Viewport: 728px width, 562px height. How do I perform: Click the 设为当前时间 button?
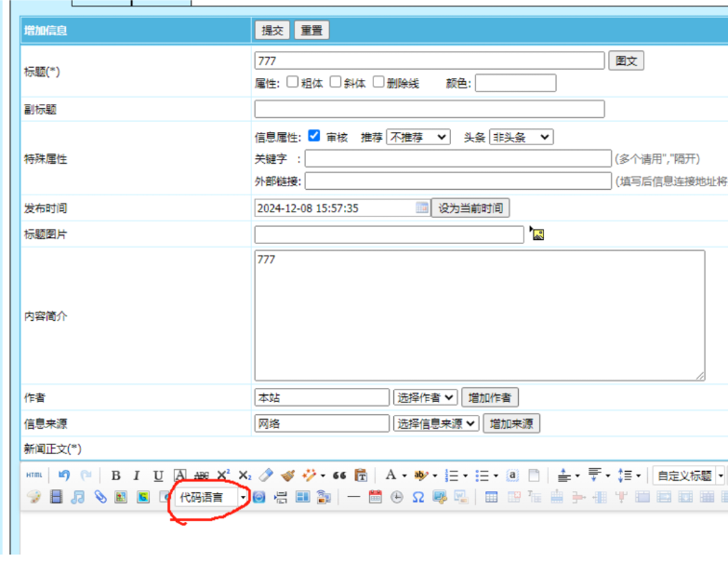[470, 207]
